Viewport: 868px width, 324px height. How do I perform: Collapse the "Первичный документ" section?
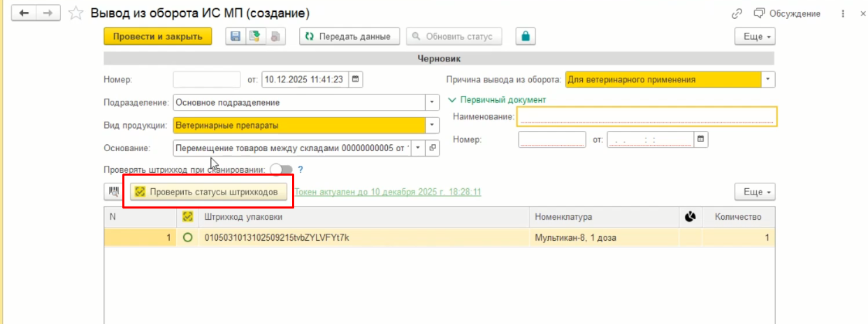pyautogui.click(x=451, y=99)
